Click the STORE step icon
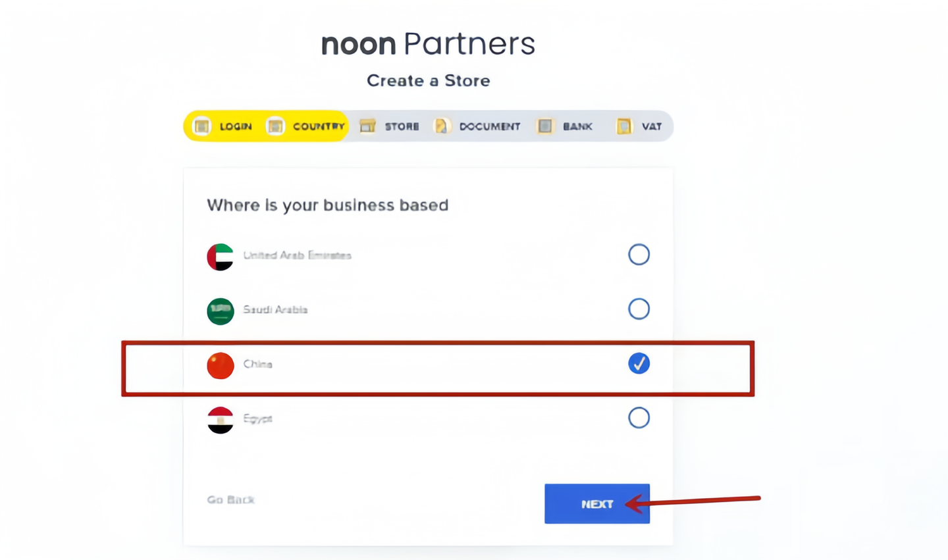 pyautogui.click(x=367, y=126)
